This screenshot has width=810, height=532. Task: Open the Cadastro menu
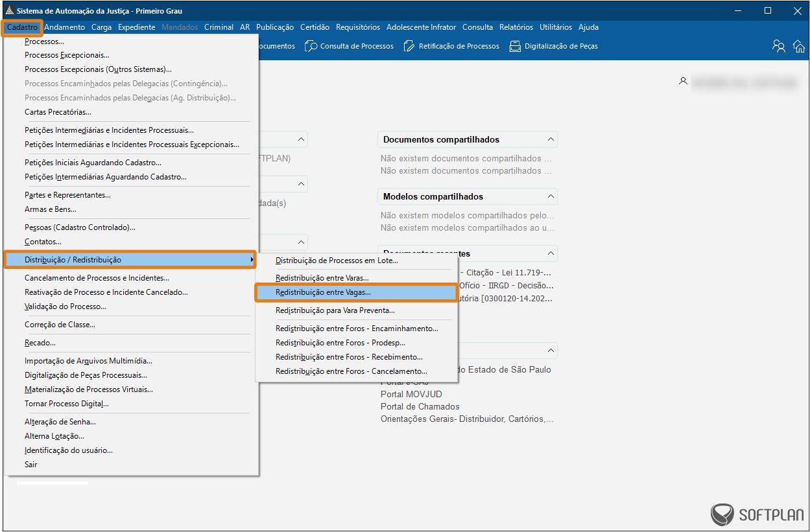pyautogui.click(x=23, y=27)
